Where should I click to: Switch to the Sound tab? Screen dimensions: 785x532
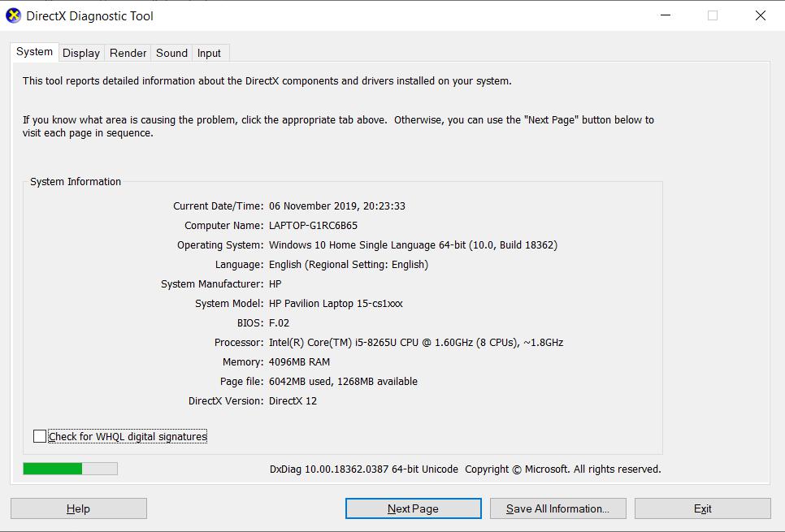[x=171, y=53]
